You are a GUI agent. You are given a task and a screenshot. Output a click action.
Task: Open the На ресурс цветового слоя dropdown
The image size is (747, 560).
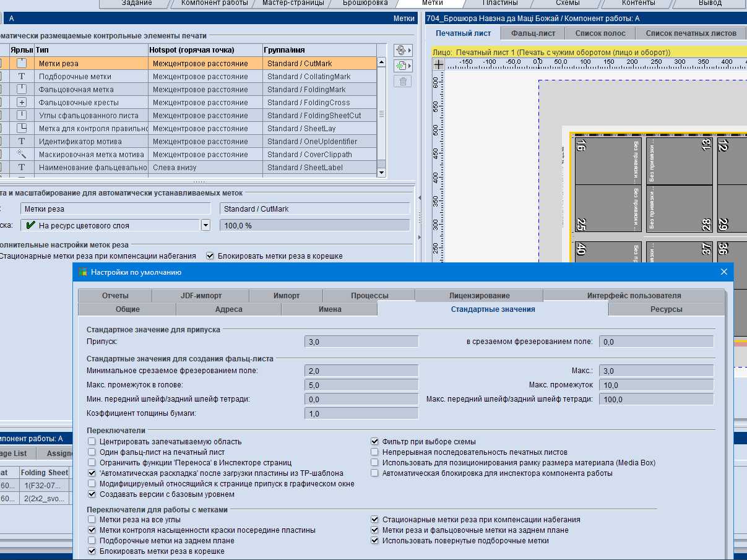coord(206,226)
